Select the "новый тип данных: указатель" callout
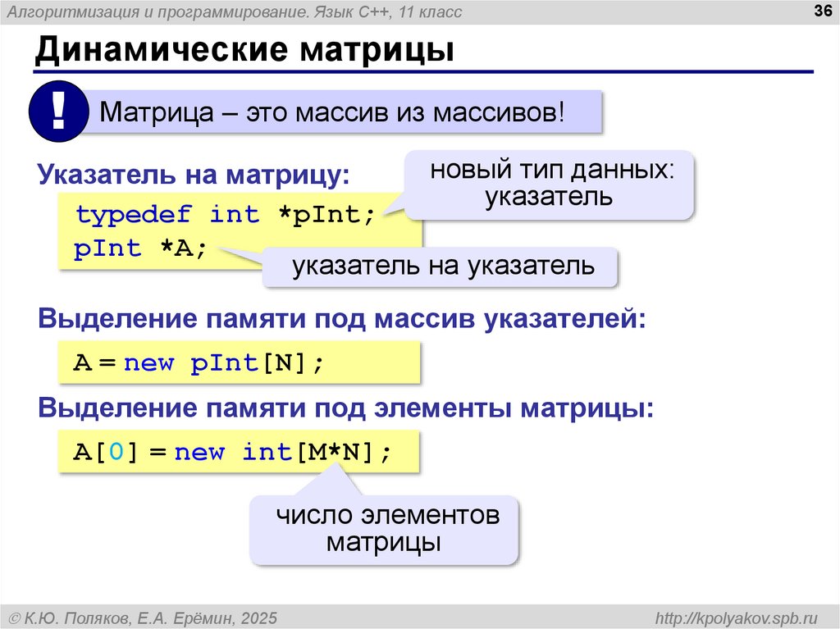The width and height of the screenshot is (840, 629). coord(549,185)
